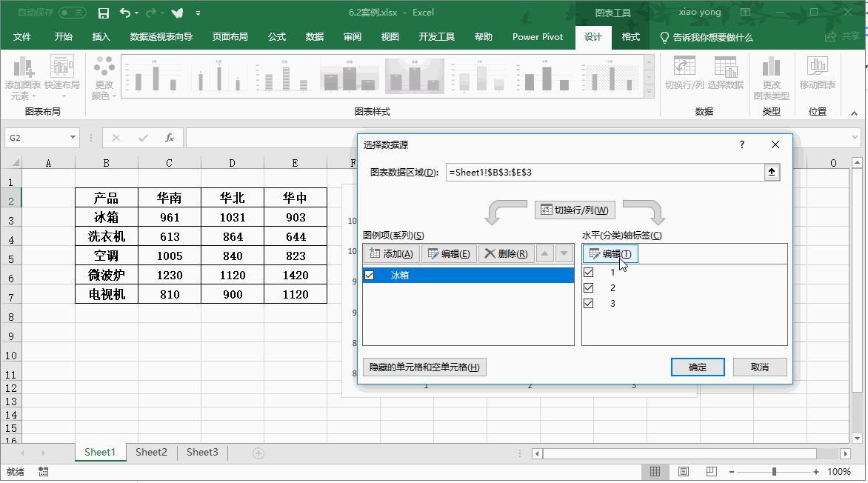The image size is (868, 483).
Task: Uncheck the 冰箱 series checkbox
Action: pos(369,274)
